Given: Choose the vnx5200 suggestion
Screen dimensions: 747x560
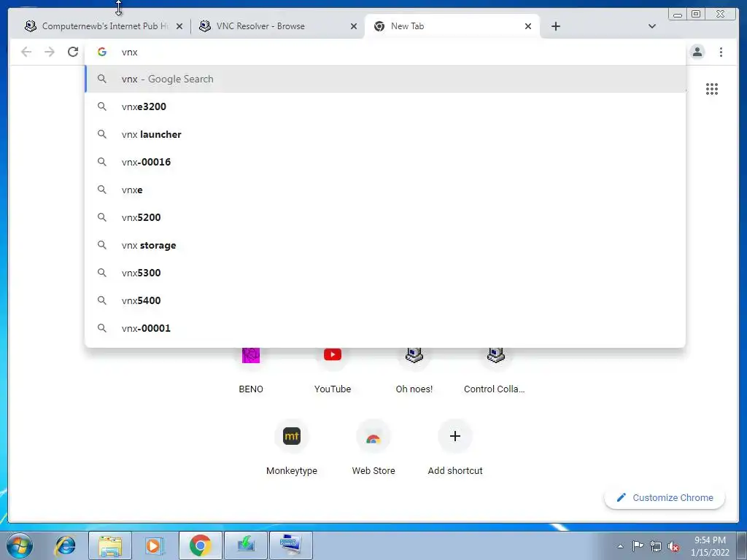Looking at the screenshot, I should [x=385, y=217].
